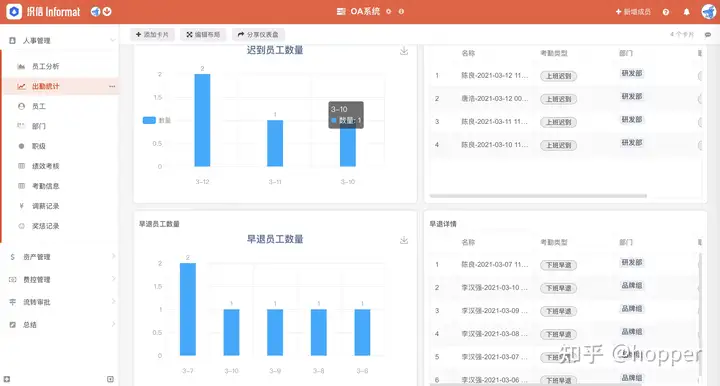The width and height of the screenshot is (720, 386).
Task: Click 编辑布局 button
Action: point(203,34)
